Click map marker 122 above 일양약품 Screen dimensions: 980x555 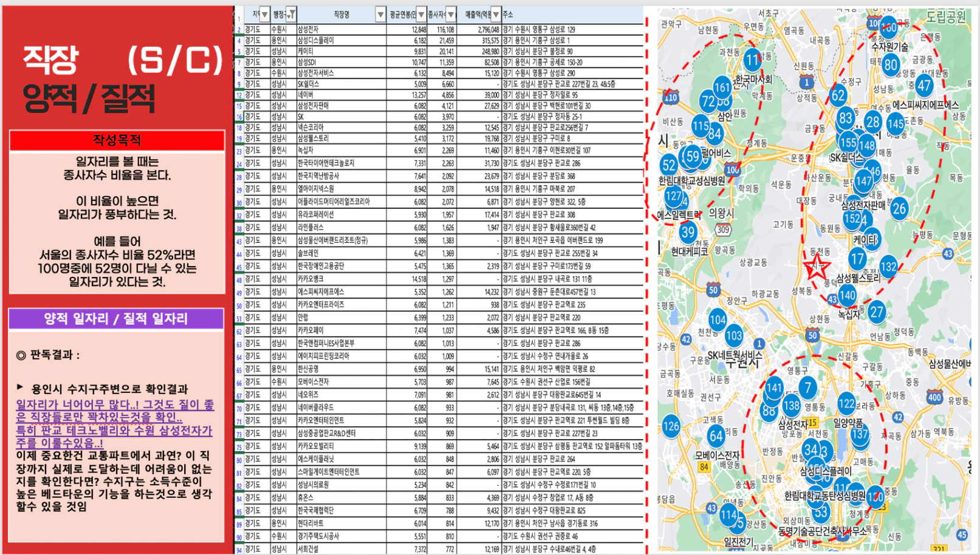point(846,403)
